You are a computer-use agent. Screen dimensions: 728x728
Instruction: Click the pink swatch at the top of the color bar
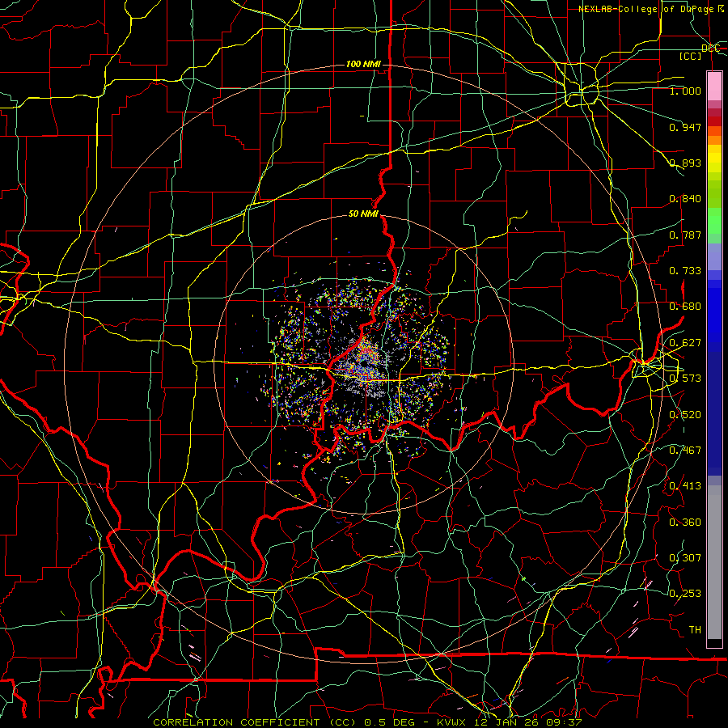pyautogui.click(x=714, y=87)
